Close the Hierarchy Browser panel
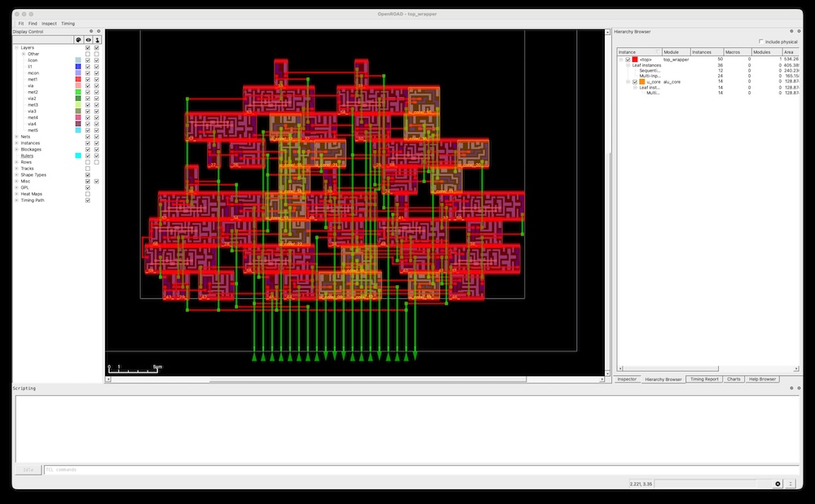 (x=798, y=31)
